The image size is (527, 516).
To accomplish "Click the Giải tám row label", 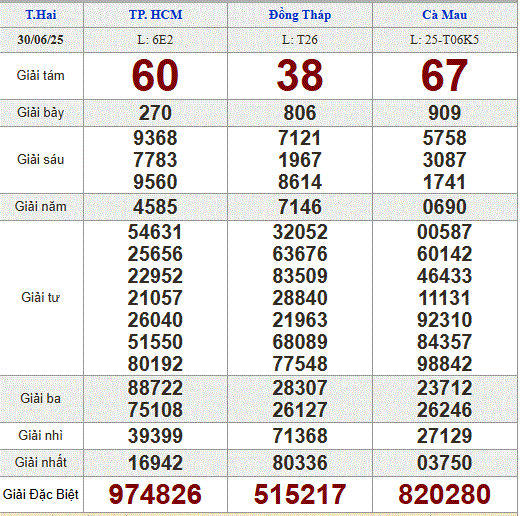I will [41, 76].
